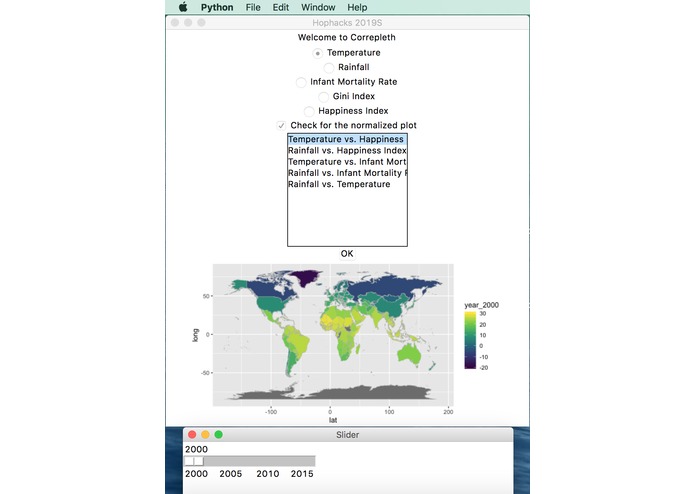695x494 pixels.
Task: Click the year slider handle
Action: [194, 461]
